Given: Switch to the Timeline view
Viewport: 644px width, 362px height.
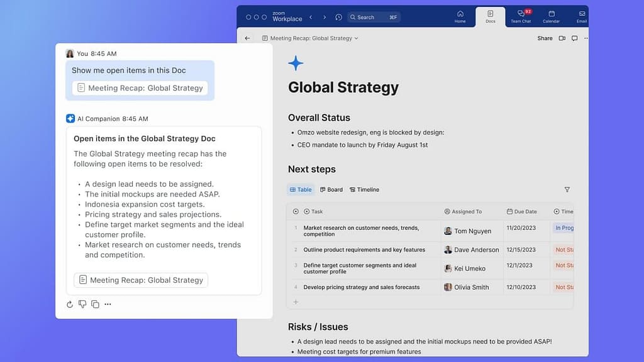Looking at the screenshot, I should click(x=364, y=190).
